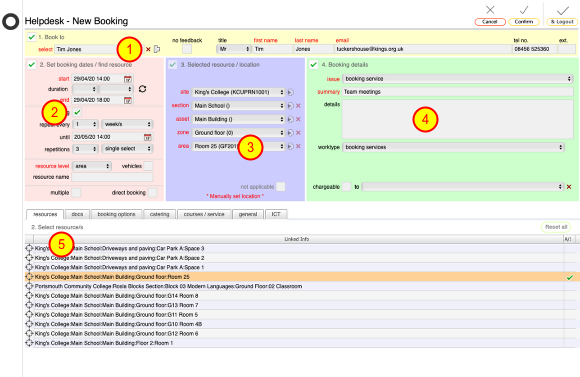This screenshot has width=580, height=377.
Task: Clear chargeable-to field with red X
Action: [x=569, y=187]
